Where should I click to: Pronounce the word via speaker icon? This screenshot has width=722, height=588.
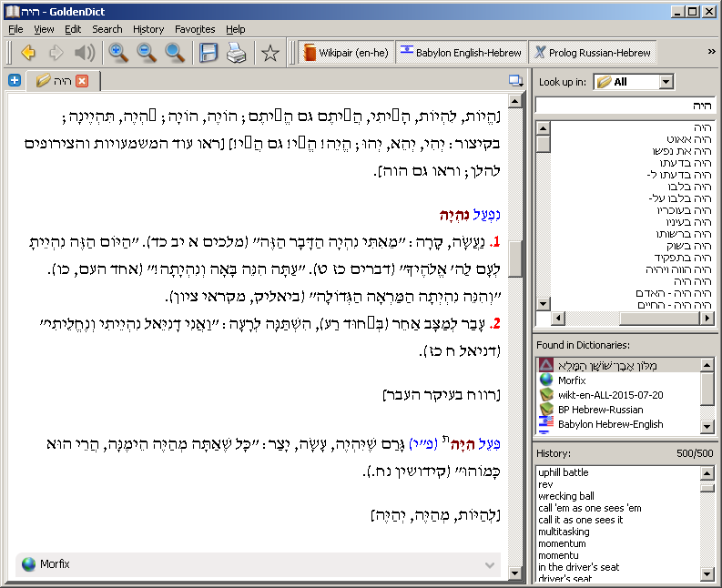point(85,53)
